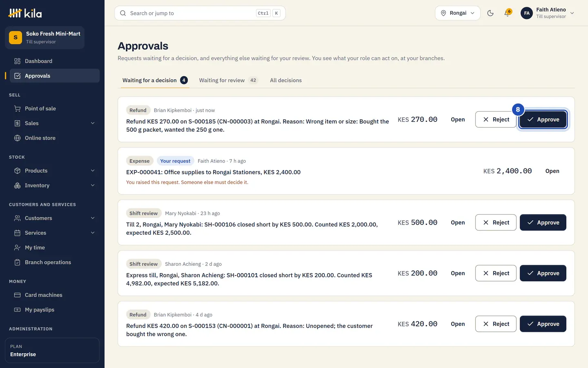The width and height of the screenshot is (588, 368).
Task: Click the Enterprise plan card
Action: [x=52, y=350]
